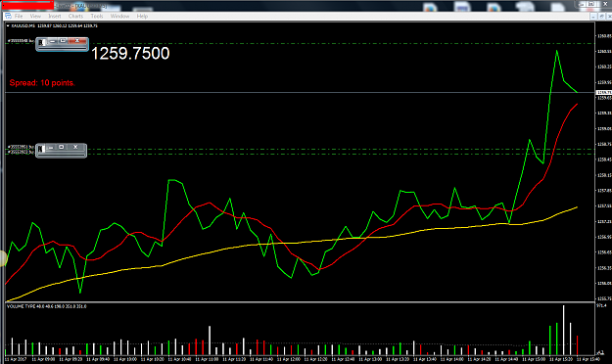Click the red 'Spread: 10 points' label

tap(42, 83)
